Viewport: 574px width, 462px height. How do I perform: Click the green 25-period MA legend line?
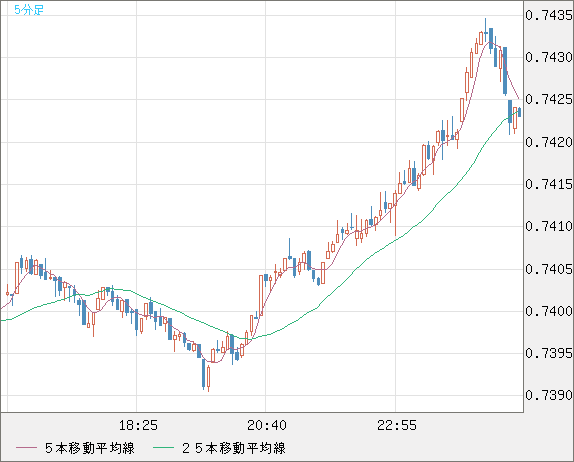pos(163,448)
